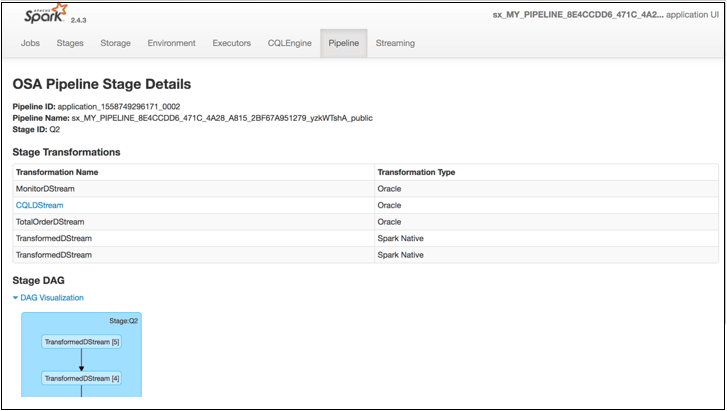Click the TransformedDStream [4] DAG node
Image resolution: width=727 pixels, height=411 pixels.
(82, 379)
